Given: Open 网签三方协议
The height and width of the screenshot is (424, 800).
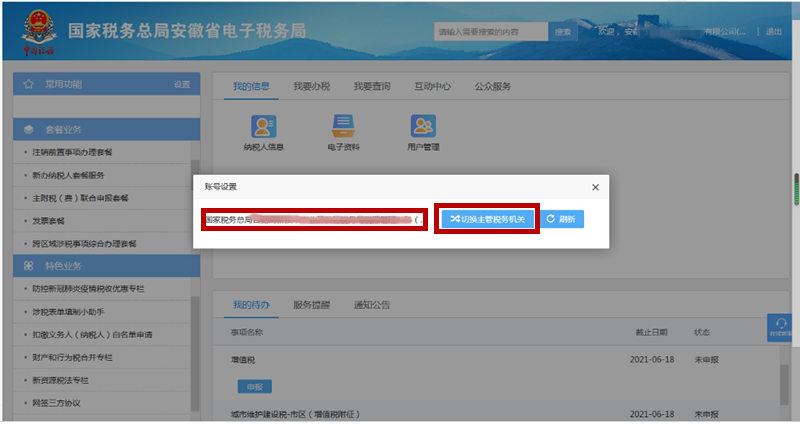Looking at the screenshot, I should [56, 403].
